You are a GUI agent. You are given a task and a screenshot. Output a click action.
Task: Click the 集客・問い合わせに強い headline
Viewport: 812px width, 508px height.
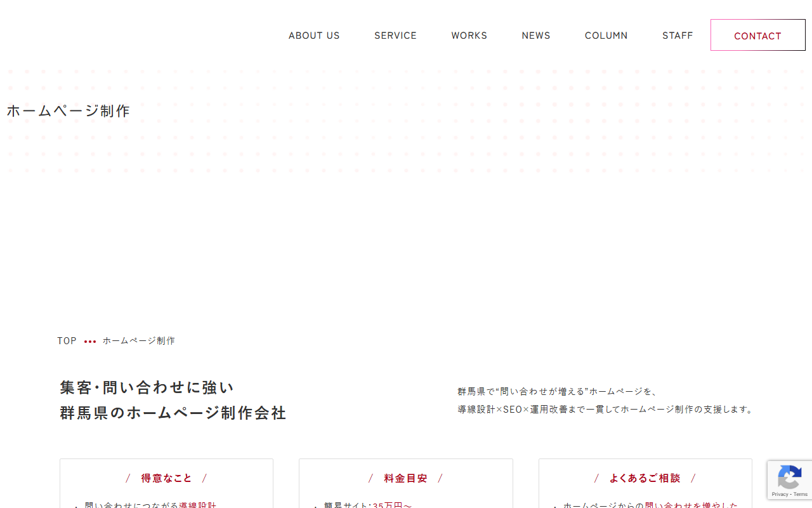pos(147,387)
